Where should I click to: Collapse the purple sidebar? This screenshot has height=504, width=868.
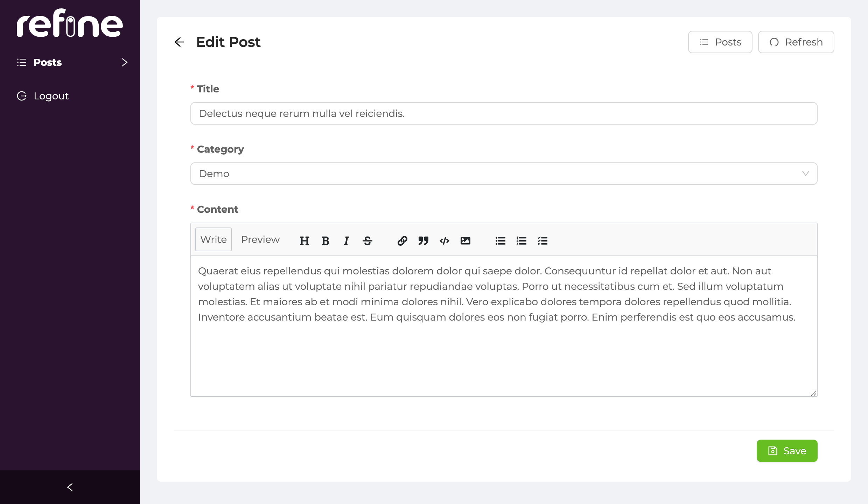coord(70,487)
